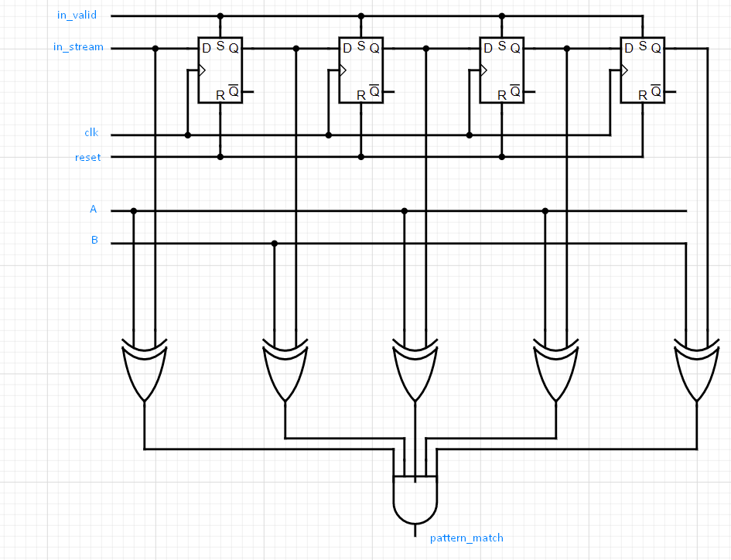Click the wire junction on the clk line

click(187, 133)
